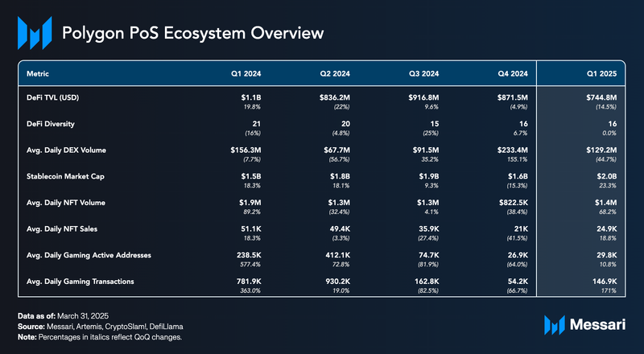Select the 'Avg. Daily Gaming Transactions' label

click(80, 282)
